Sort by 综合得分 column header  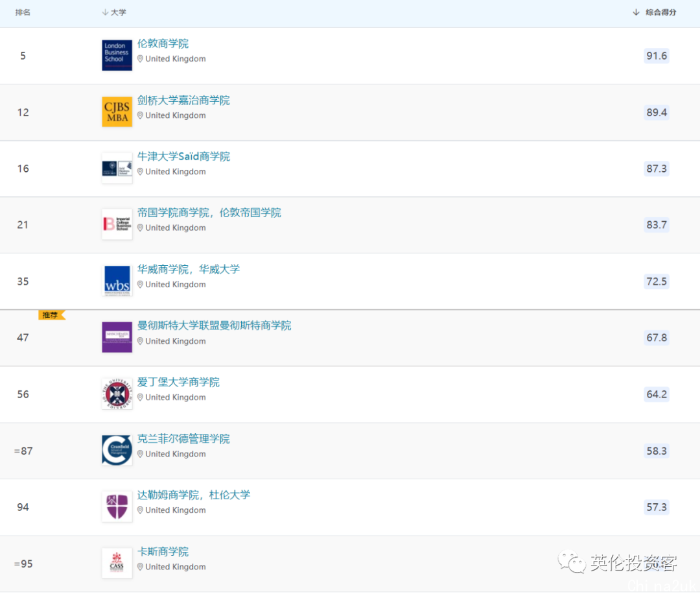tap(655, 12)
